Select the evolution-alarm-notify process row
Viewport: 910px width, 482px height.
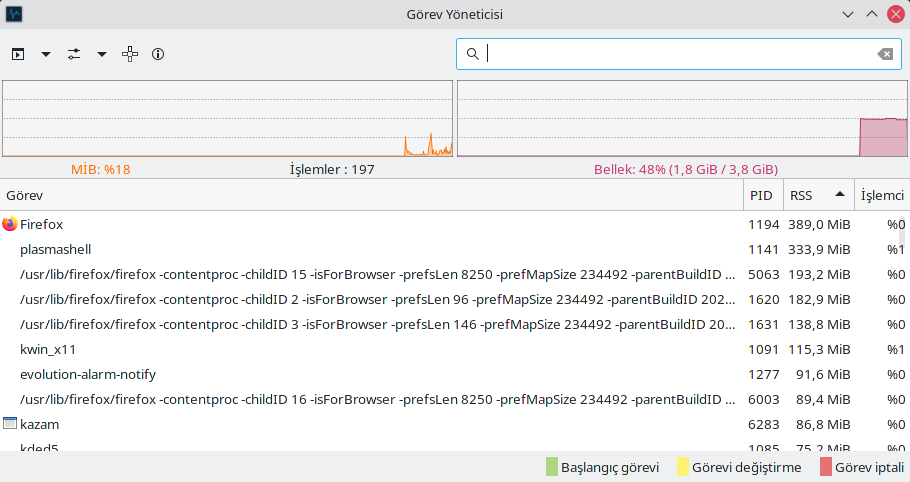[x=453, y=374]
